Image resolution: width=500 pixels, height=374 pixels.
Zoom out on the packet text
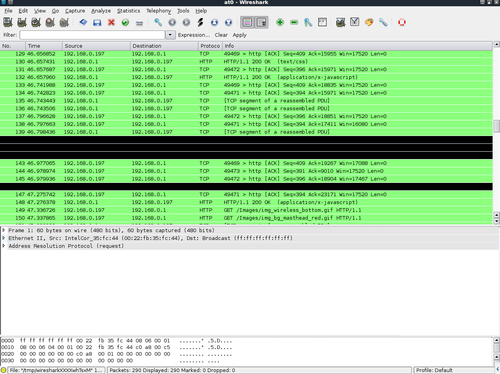(x=294, y=22)
